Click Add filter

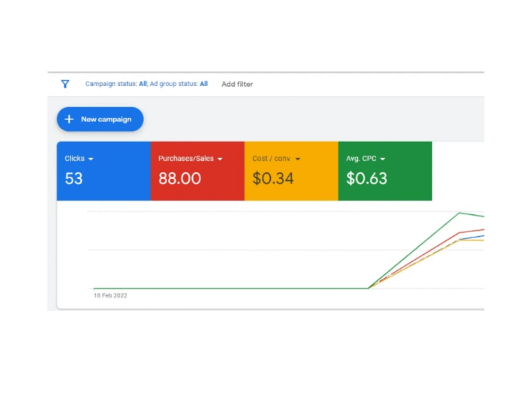point(237,84)
